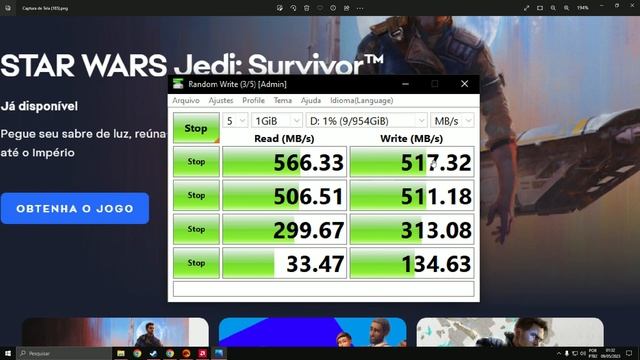Click the 299.67 read result cell
This screenshot has width=640, height=360.
tap(284, 229)
